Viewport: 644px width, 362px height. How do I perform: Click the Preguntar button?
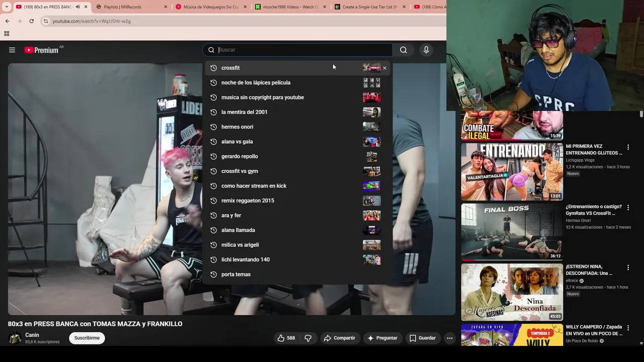point(382,338)
